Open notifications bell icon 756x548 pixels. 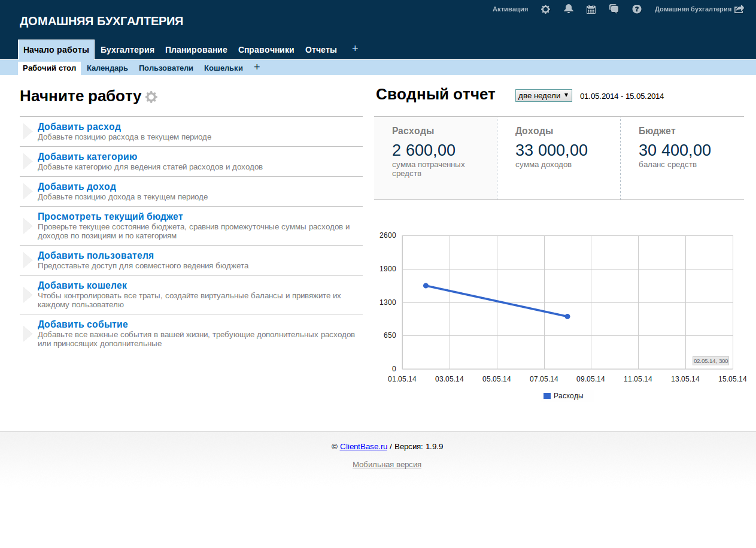tap(569, 9)
